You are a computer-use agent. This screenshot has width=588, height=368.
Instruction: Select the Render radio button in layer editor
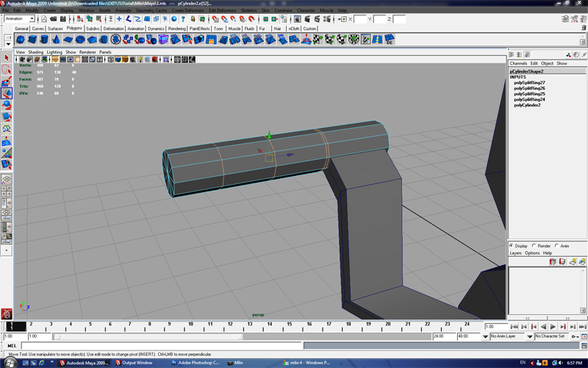point(534,246)
